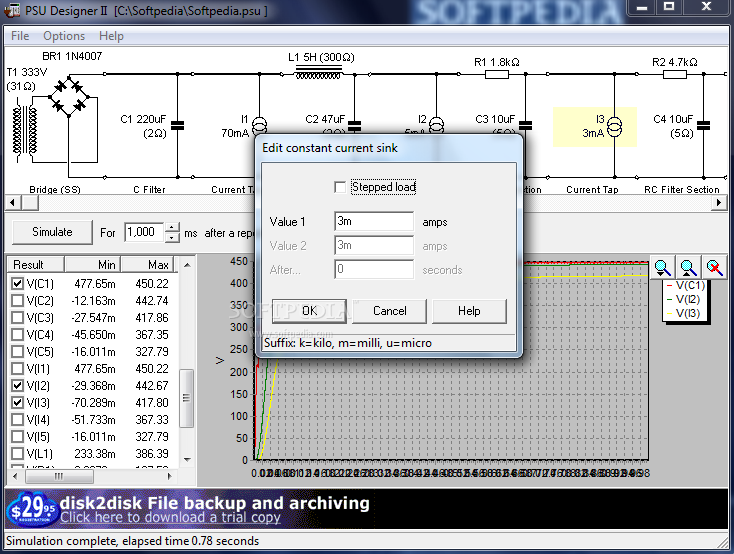Check V(C3) result trace
Screen dimensions: 734x554
[x=17, y=318]
